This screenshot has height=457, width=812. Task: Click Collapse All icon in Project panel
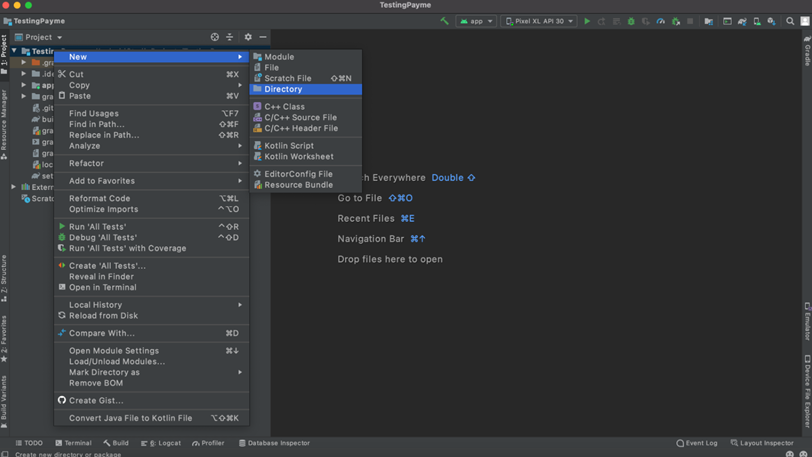pos(230,37)
